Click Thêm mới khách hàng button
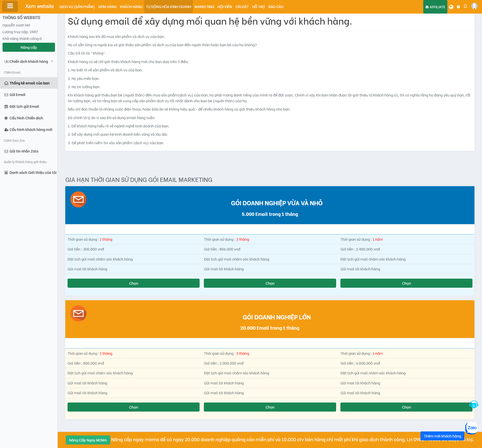The image size is (482, 448). 442,436
